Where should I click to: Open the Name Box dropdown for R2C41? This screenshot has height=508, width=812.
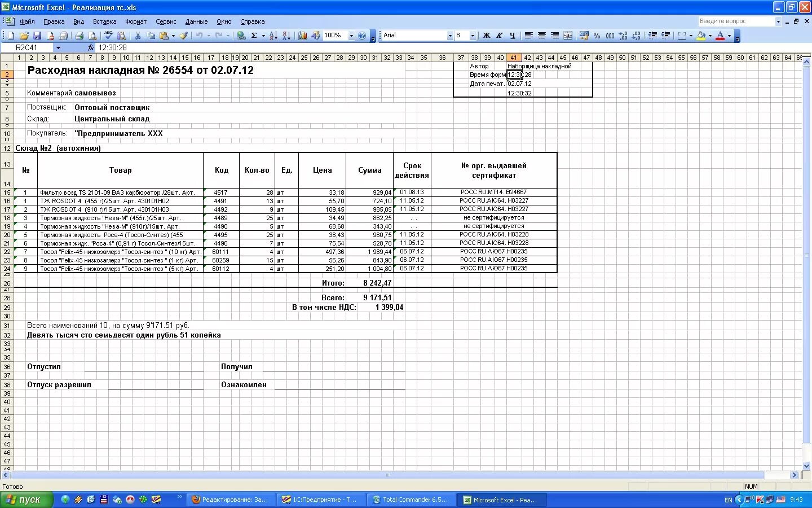coord(58,48)
